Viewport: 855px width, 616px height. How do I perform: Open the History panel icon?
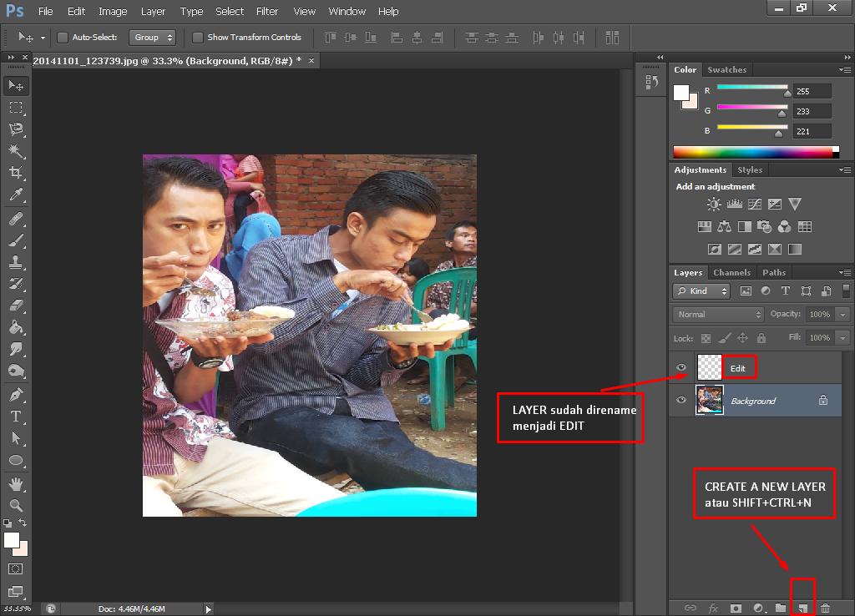651,83
